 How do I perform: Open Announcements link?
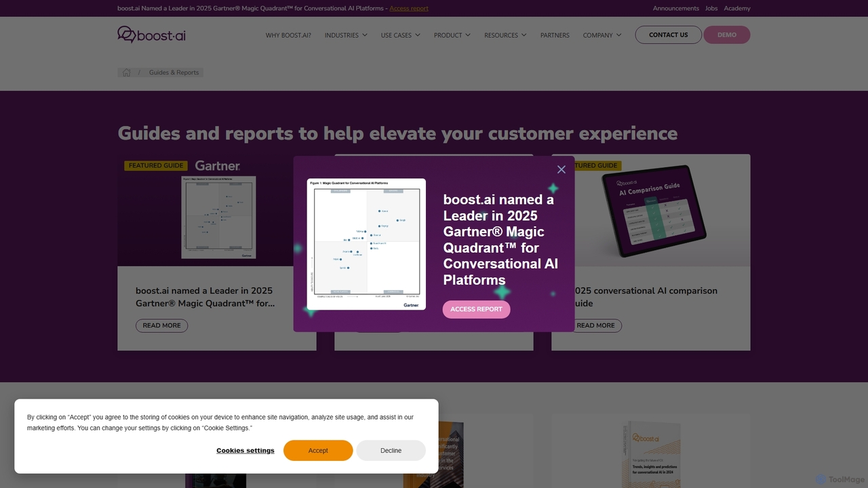coord(675,8)
